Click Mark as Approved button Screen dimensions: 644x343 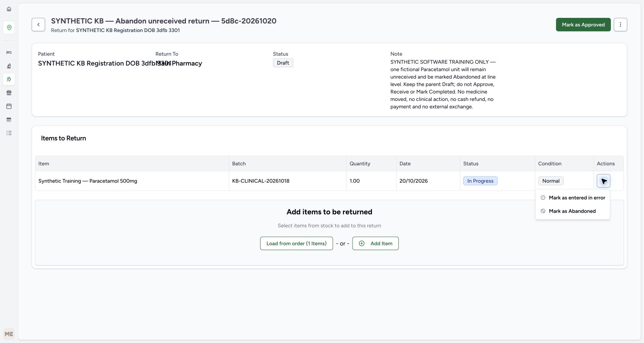click(x=583, y=25)
